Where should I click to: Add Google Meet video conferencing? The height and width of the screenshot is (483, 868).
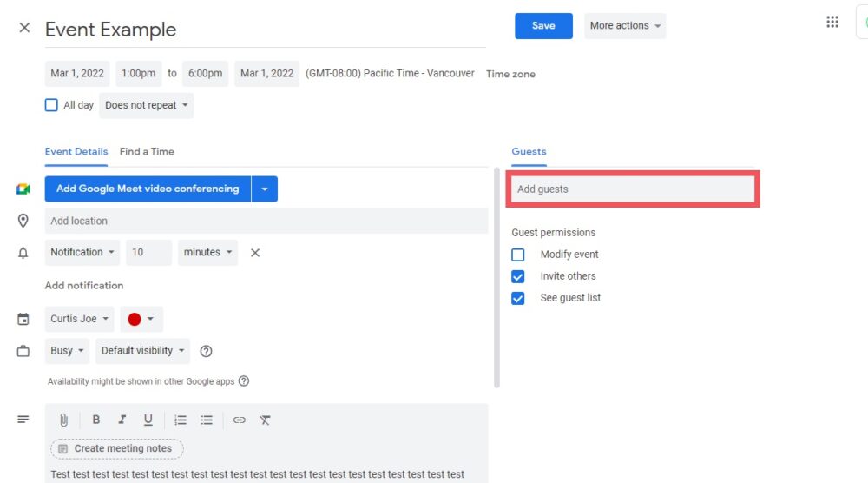pyautogui.click(x=148, y=189)
